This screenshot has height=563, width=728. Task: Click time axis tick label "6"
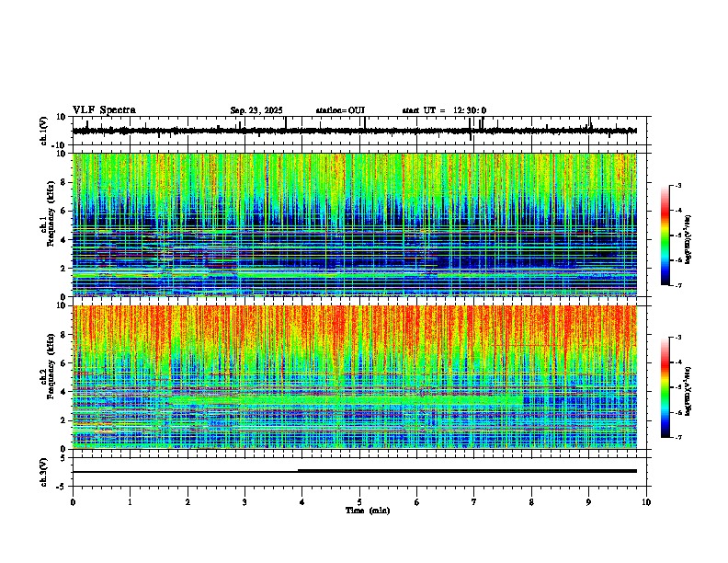point(417,502)
